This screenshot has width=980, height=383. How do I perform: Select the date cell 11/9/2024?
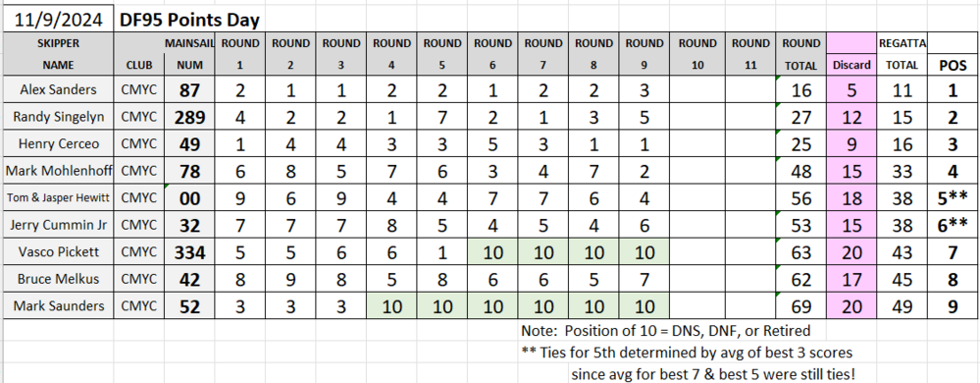tap(58, 20)
